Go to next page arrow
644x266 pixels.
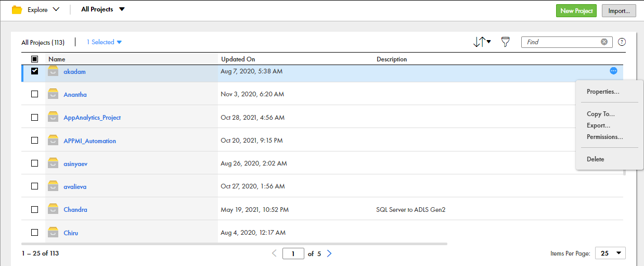329,254
